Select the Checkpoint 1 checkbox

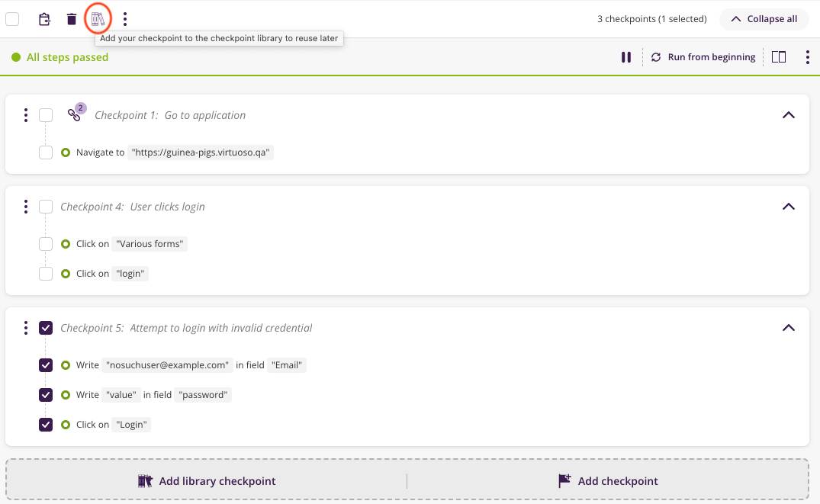click(x=46, y=115)
